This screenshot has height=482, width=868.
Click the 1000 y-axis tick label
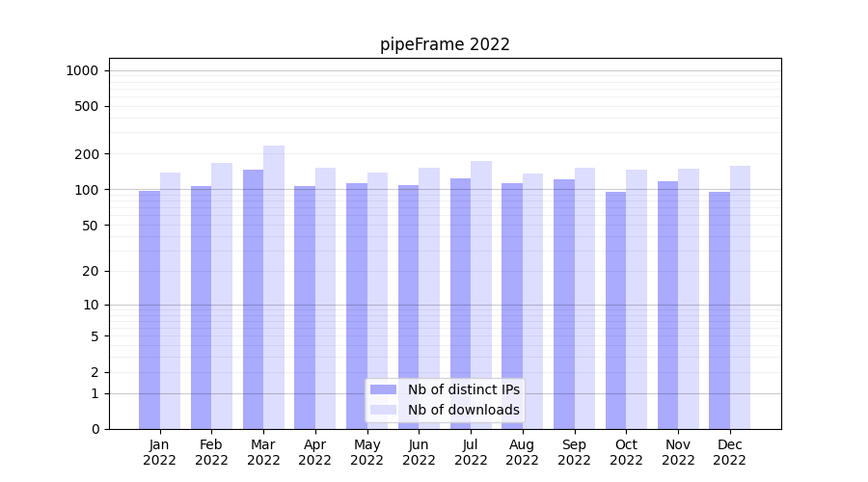click(x=82, y=70)
